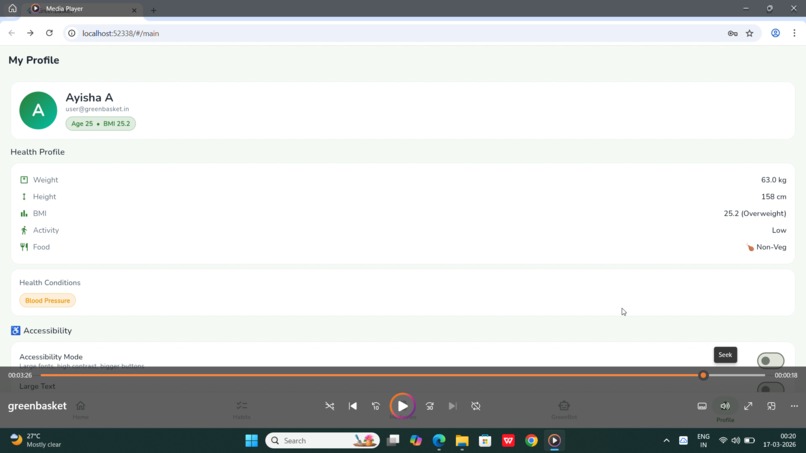Bookmark the page with the star icon
Image resolution: width=806 pixels, height=453 pixels.
tap(749, 33)
